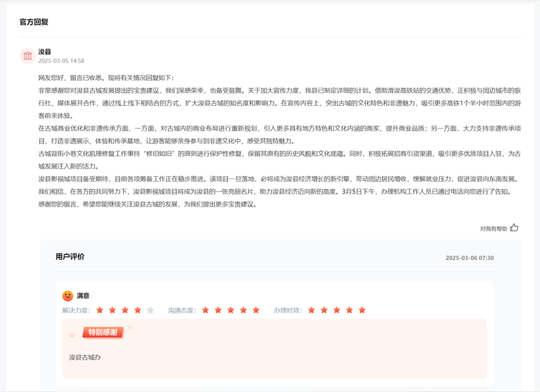Click the 满意 rating label
The width and height of the screenshot is (540, 392).
[x=83, y=296]
